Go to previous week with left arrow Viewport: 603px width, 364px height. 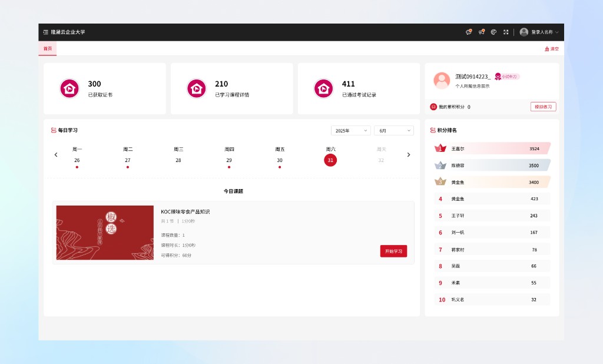coord(56,155)
